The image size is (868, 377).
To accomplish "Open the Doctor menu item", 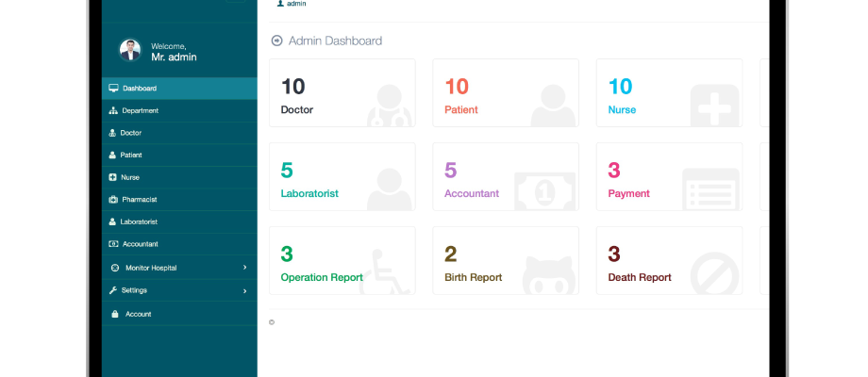I will click(179, 133).
